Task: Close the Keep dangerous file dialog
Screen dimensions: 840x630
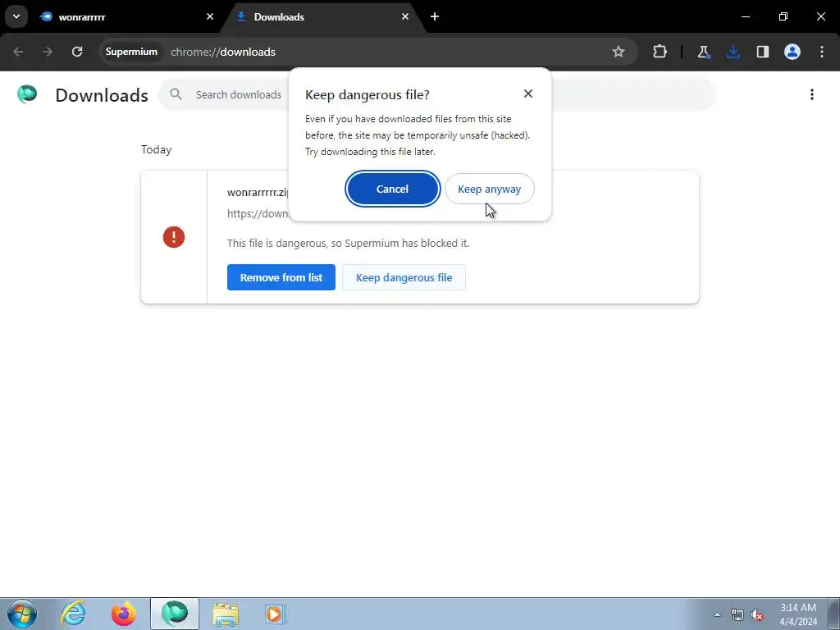Action: click(527, 94)
